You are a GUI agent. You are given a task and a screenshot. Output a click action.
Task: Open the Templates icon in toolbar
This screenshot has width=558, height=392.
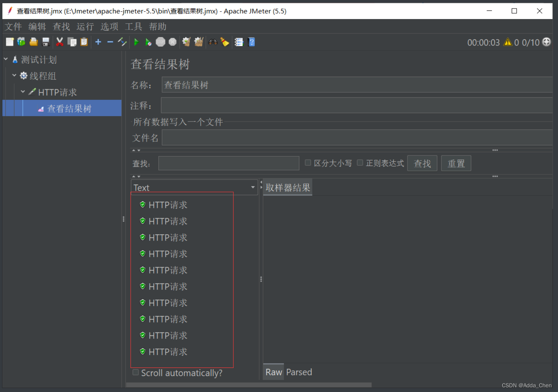point(21,42)
